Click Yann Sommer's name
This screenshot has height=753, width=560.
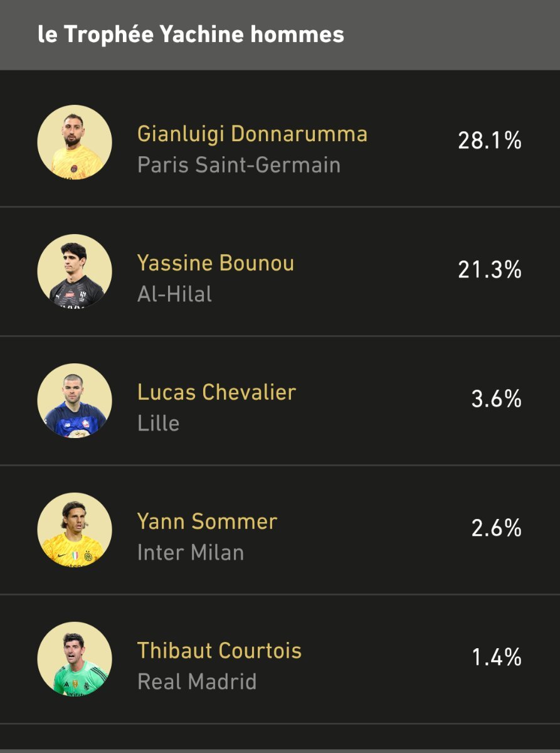(x=207, y=521)
